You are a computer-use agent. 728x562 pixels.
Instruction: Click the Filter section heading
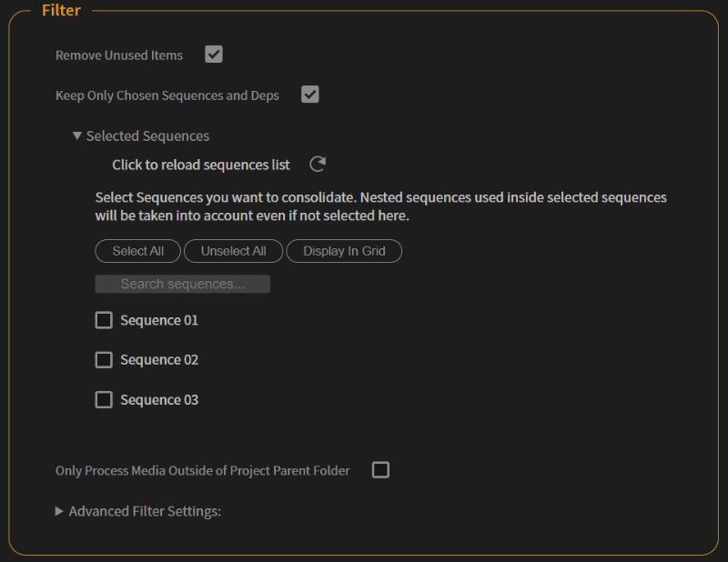coord(61,10)
